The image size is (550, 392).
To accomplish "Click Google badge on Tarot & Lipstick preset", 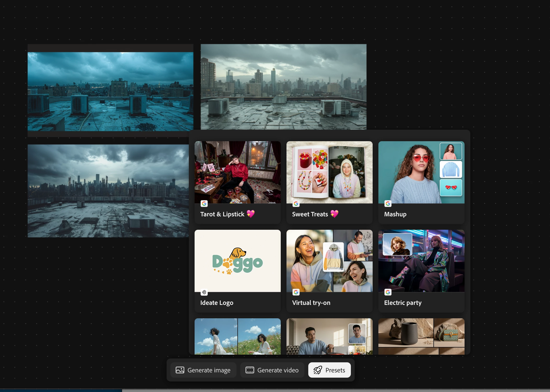I will coord(204,204).
